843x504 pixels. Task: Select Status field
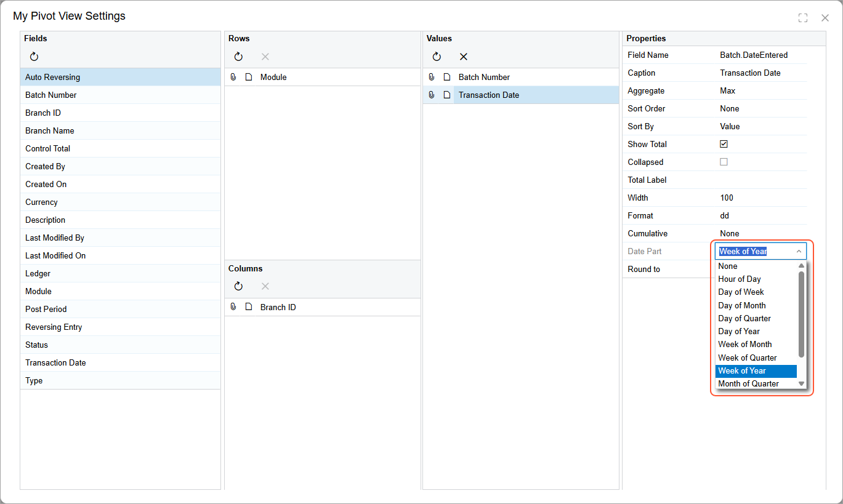pyautogui.click(x=120, y=345)
